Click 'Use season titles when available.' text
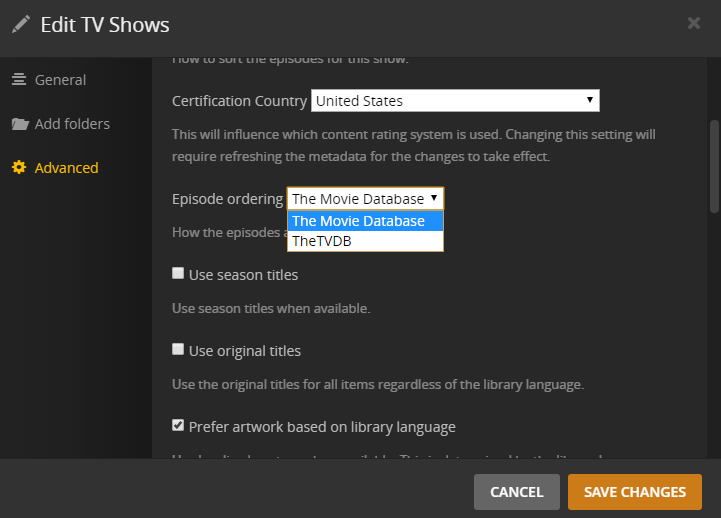 [271, 308]
